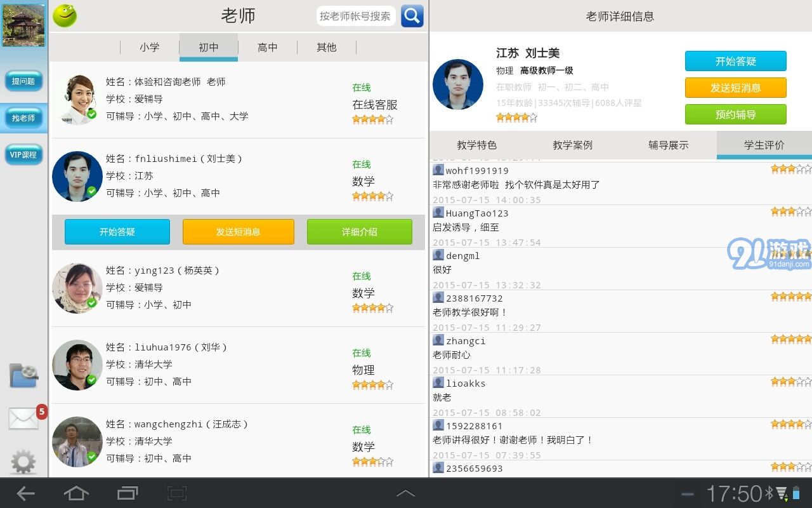This screenshot has width=812, height=508.
Task: Click the review 老师教学很好啊！
Action: pyautogui.click(x=470, y=312)
